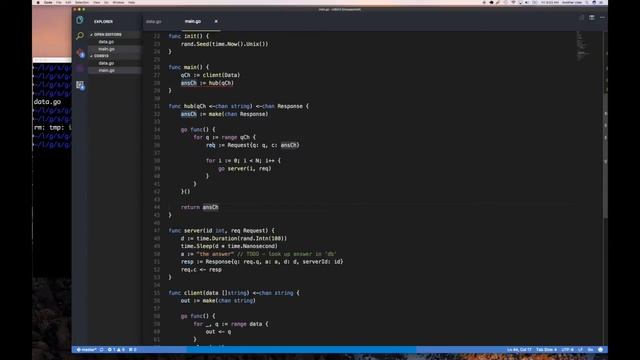Click the 'out := make(chan string)' line
The width and height of the screenshot is (640, 360).
pyautogui.click(x=218, y=301)
